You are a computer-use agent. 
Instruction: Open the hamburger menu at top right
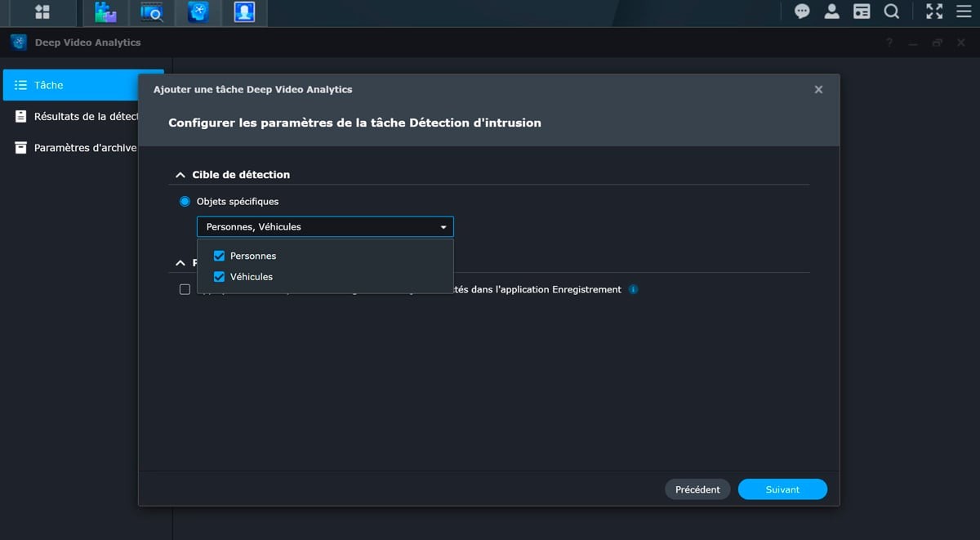click(964, 11)
